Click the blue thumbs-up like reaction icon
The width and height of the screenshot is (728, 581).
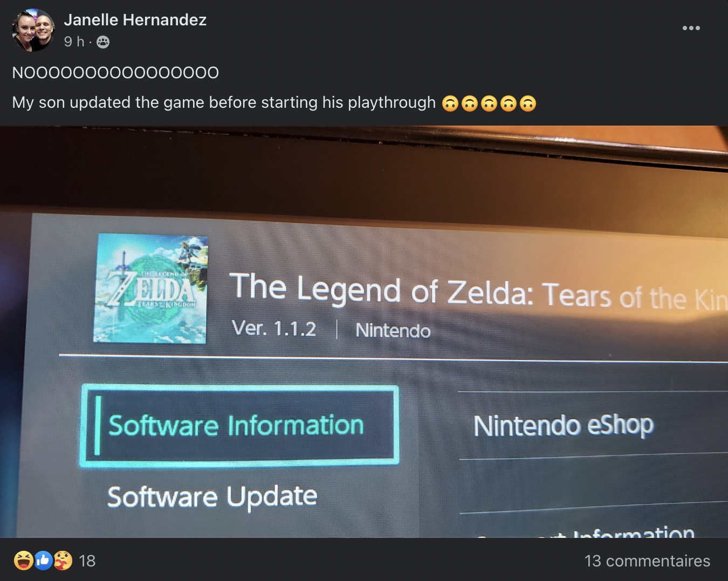[x=43, y=561]
